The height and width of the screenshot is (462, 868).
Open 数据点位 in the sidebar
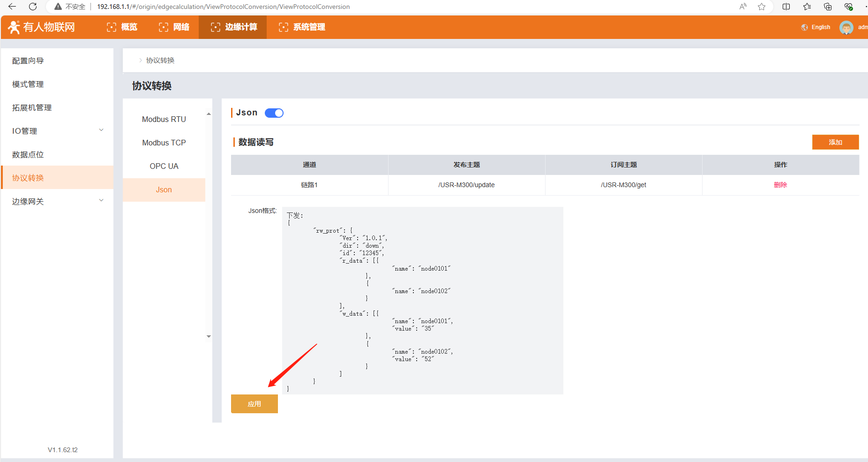click(28, 154)
